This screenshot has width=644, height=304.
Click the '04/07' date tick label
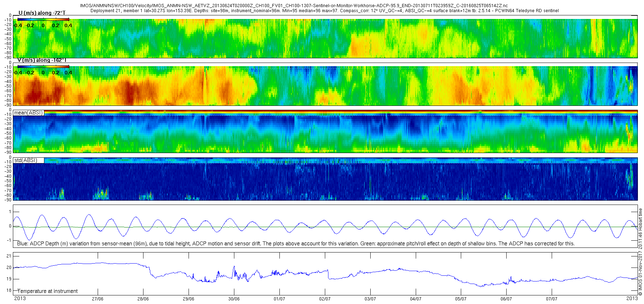(x=416, y=299)
